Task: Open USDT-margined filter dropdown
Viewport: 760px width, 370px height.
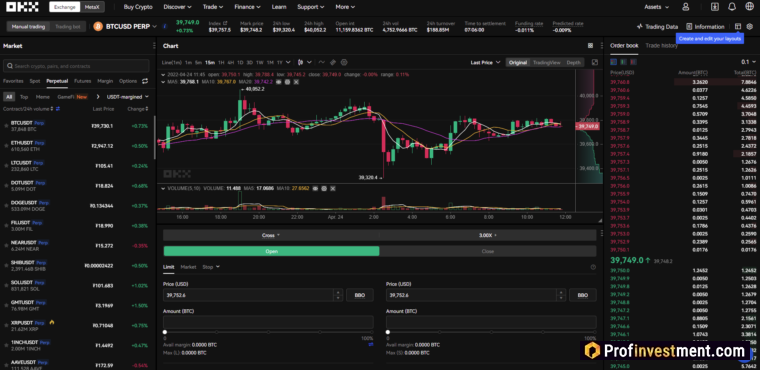Action: pyautogui.click(x=128, y=97)
